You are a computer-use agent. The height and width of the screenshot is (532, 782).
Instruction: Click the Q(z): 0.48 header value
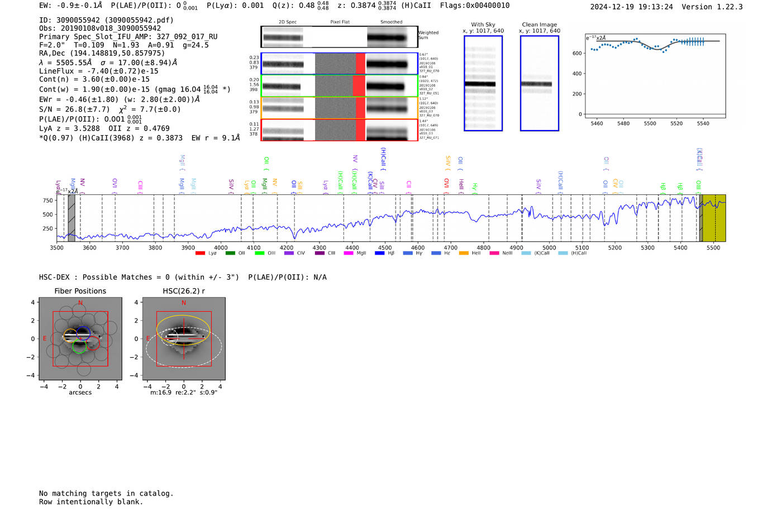(301, 6)
